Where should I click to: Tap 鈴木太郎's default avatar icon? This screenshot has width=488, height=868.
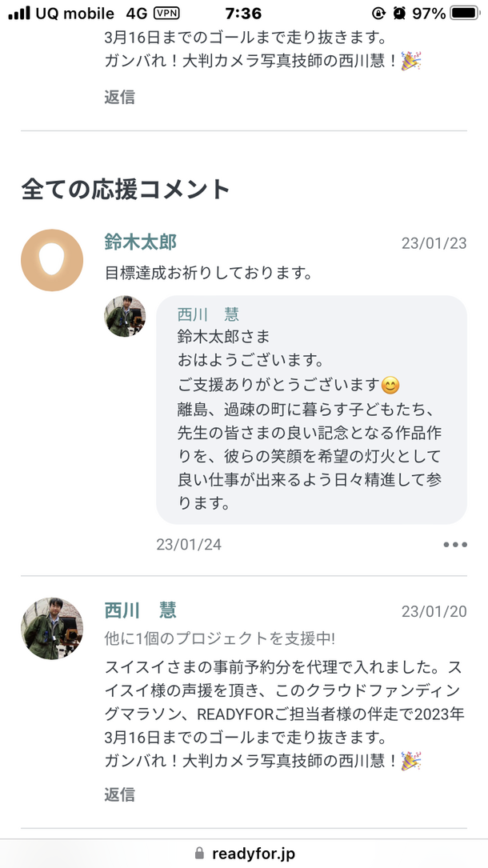point(52,260)
